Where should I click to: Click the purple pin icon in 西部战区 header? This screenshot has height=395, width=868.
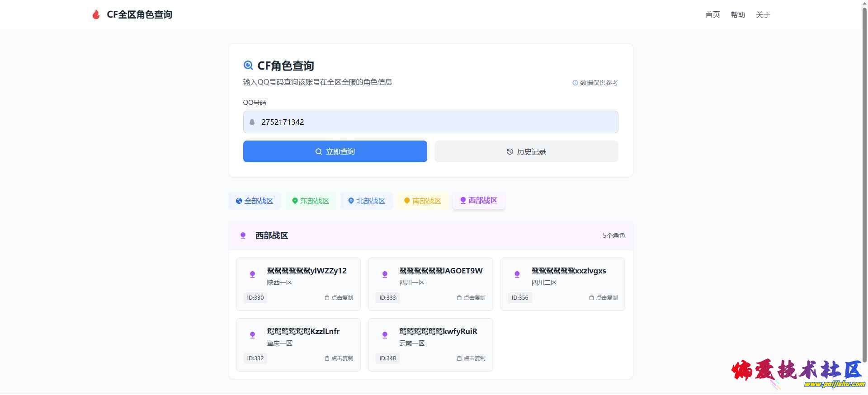click(243, 235)
